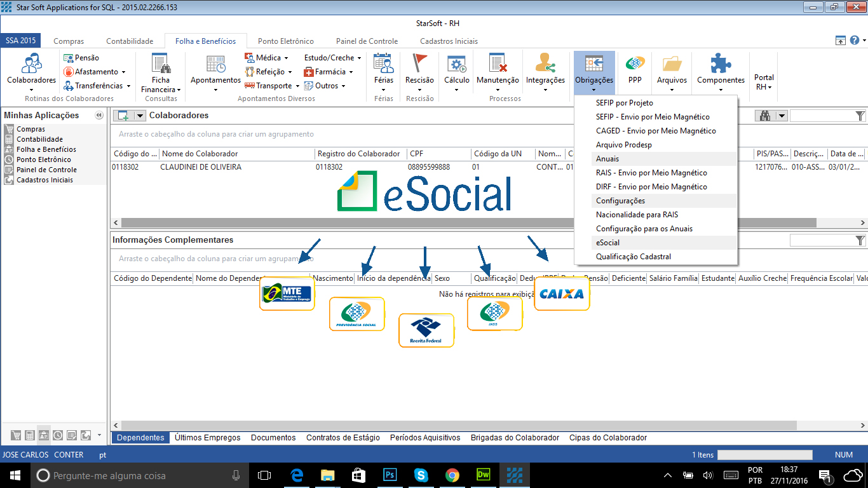Click the Arquivos folder button
This screenshot has height=488, width=868.
[x=672, y=72]
